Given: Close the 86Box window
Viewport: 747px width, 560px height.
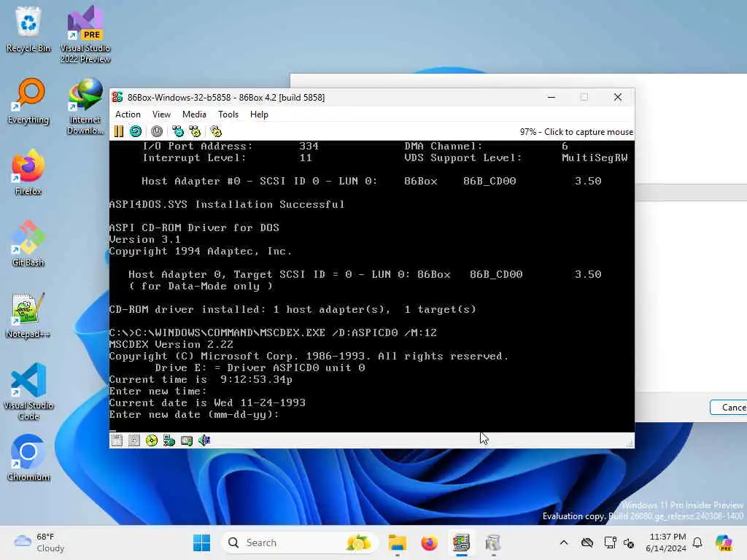Looking at the screenshot, I should click(x=618, y=97).
